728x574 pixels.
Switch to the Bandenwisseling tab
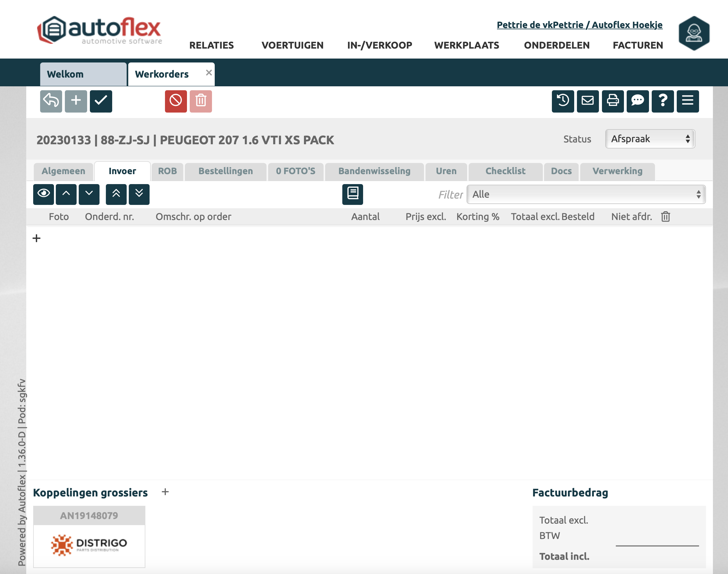coord(374,171)
